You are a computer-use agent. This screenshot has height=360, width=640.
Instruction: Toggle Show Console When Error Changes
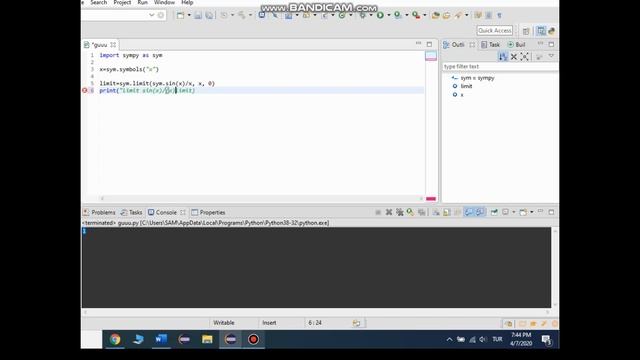(480, 212)
